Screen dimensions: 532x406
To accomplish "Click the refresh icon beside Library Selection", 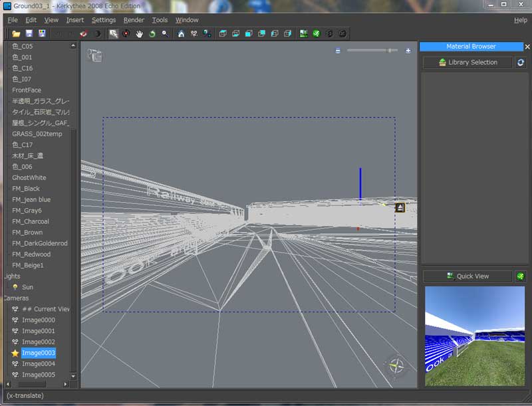I will 521,62.
